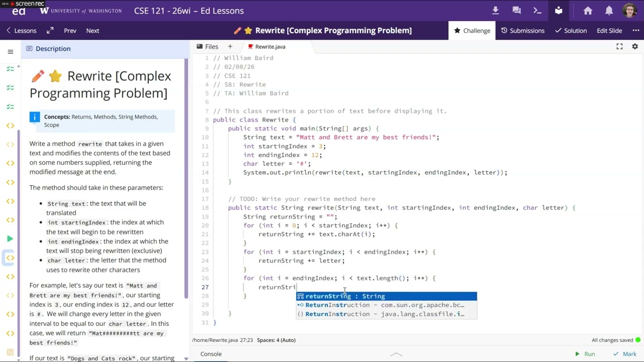Place cursor on the 'public class Rewrite {' line
Viewport: 644px width, 362px height.
click(x=254, y=120)
